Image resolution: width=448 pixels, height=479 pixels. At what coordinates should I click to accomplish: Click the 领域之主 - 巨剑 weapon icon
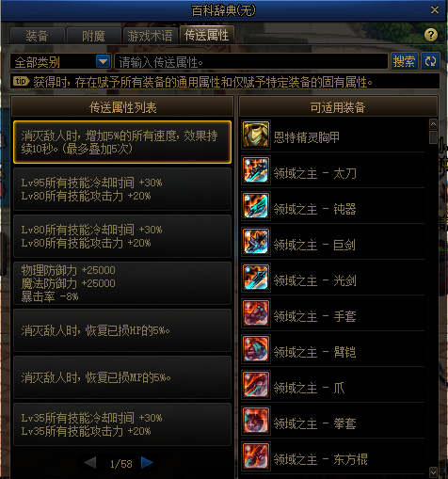coord(256,242)
